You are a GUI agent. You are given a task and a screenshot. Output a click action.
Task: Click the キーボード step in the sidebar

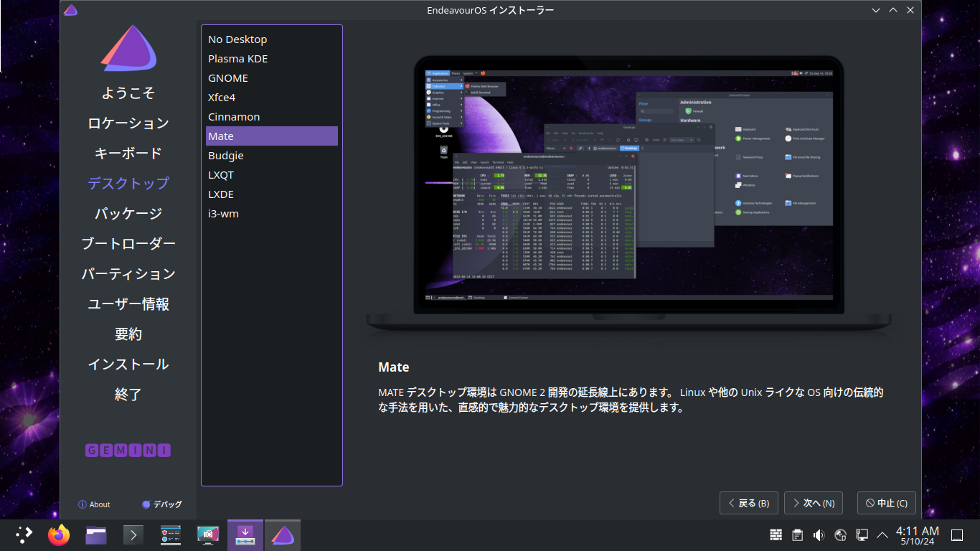pos(128,153)
